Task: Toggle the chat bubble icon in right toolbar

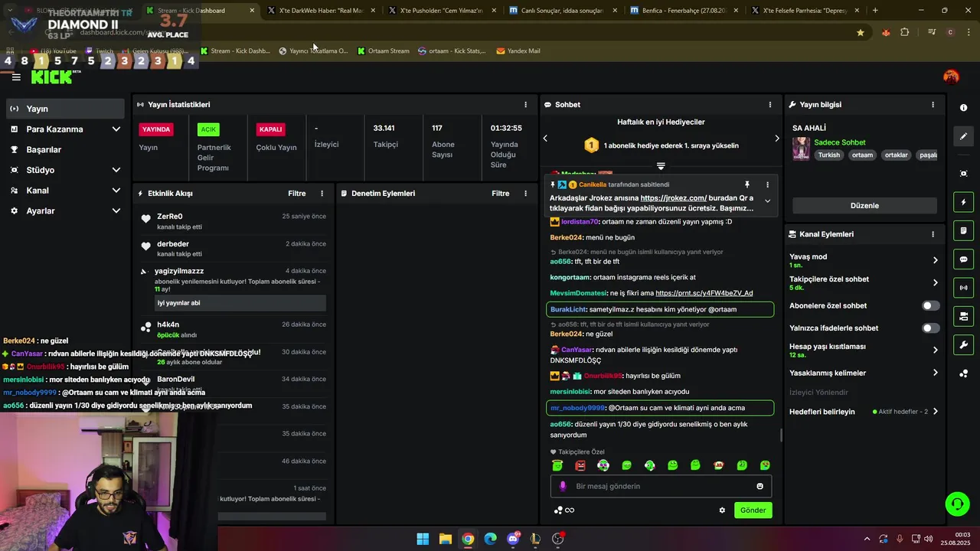Action: point(963,259)
